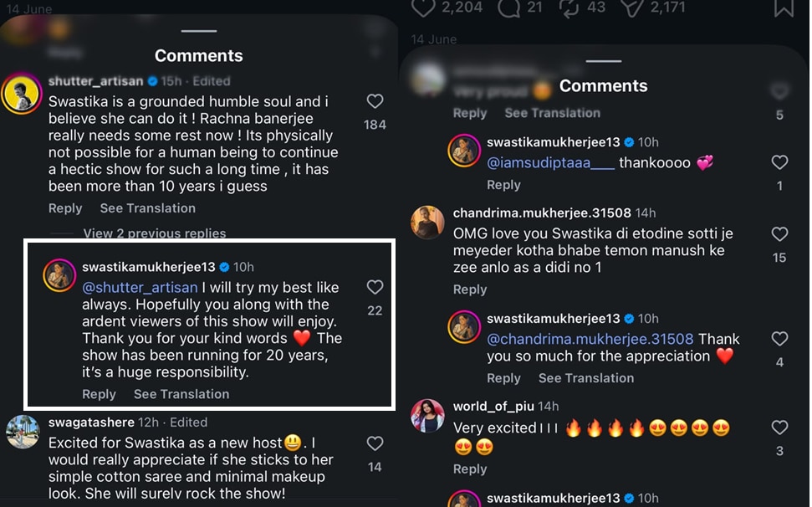
Task: Tap See Translation under shutter_artisan's comment
Action: (147, 208)
